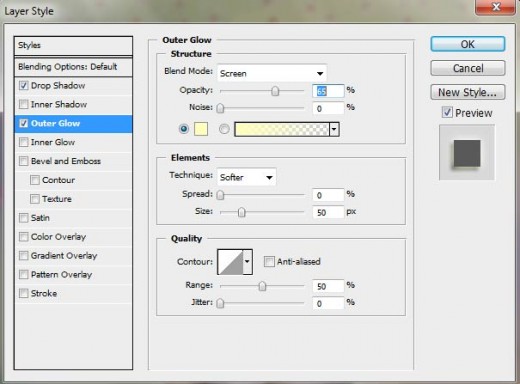This screenshot has height=384, width=520.
Task: Click the Range slider handle
Action: 262,286
